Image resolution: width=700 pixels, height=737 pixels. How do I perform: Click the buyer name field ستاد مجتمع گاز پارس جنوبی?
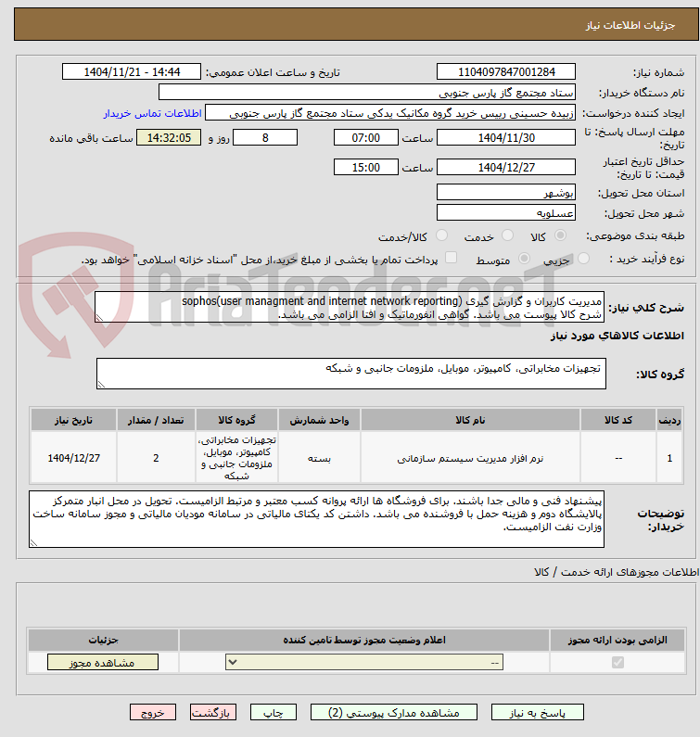(367, 92)
